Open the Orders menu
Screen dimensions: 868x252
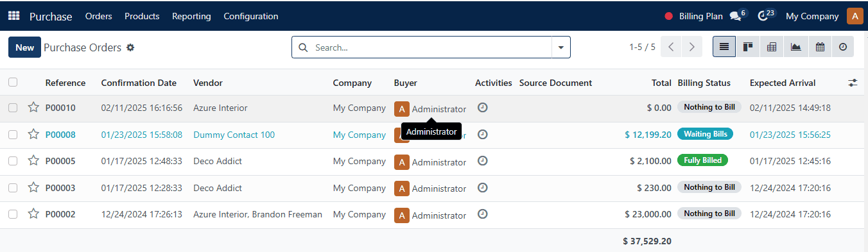[x=98, y=16]
